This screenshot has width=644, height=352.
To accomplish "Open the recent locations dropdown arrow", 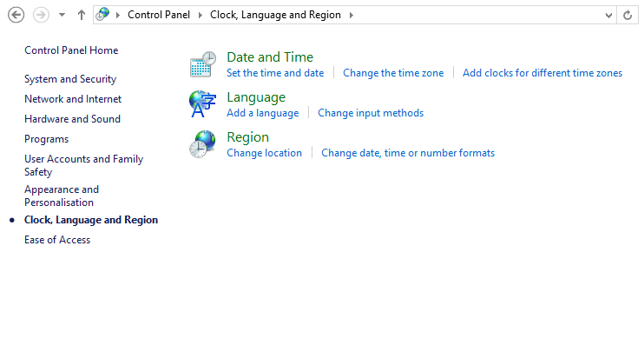I will click(x=62, y=15).
